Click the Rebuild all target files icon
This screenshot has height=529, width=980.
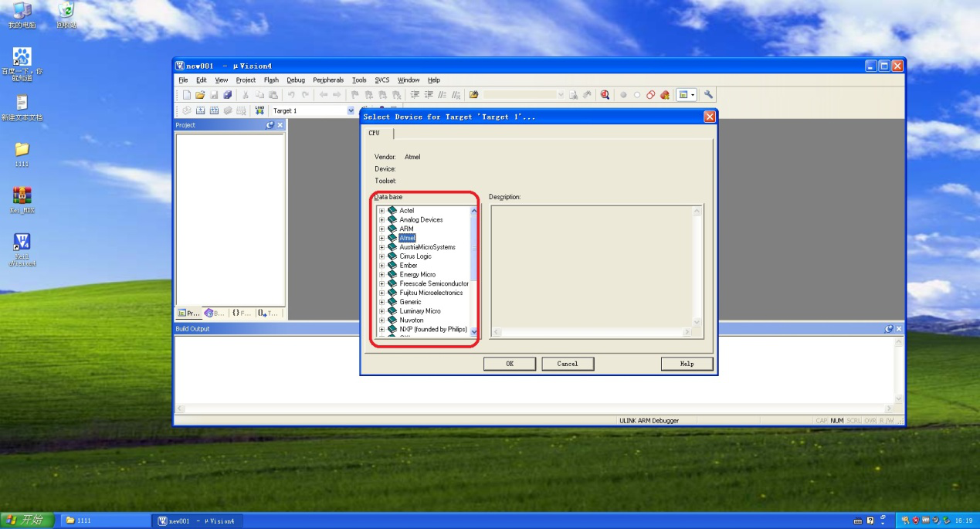pos(214,110)
